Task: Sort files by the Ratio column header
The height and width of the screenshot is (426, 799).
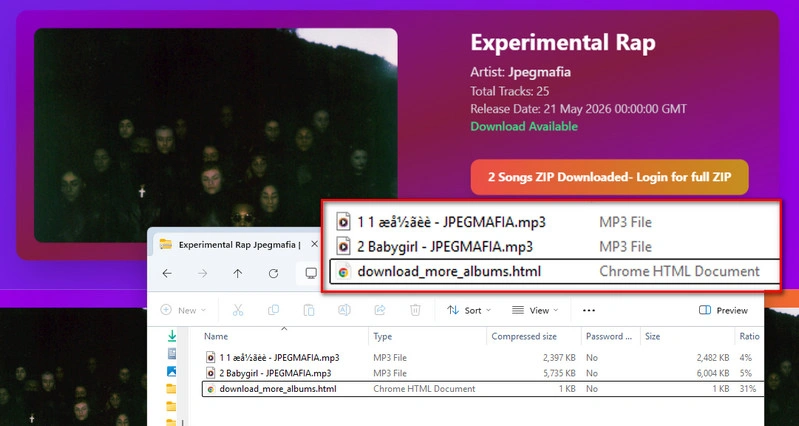Action: pos(750,336)
